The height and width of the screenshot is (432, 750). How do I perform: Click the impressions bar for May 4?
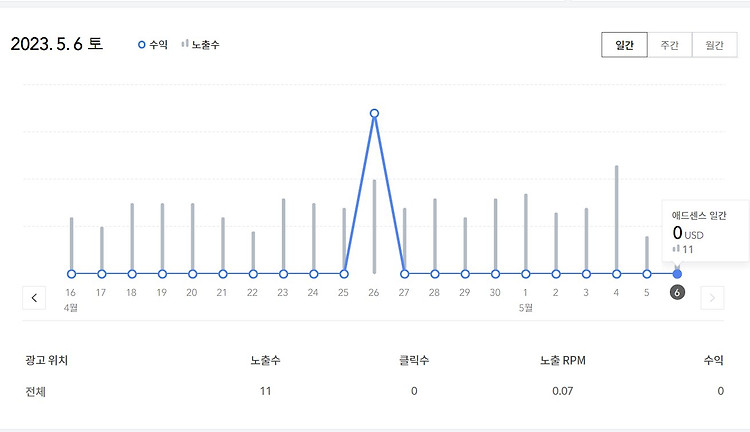click(617, 218)
